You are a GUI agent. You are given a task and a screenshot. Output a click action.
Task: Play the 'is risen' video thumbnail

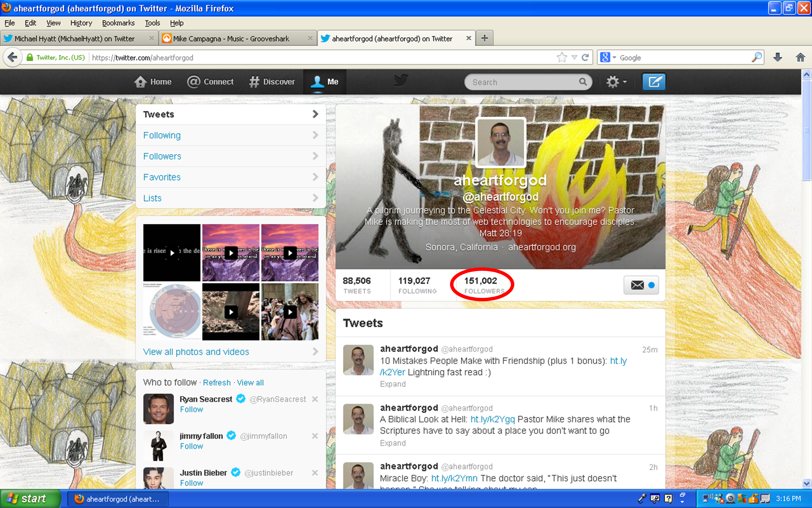172,252
